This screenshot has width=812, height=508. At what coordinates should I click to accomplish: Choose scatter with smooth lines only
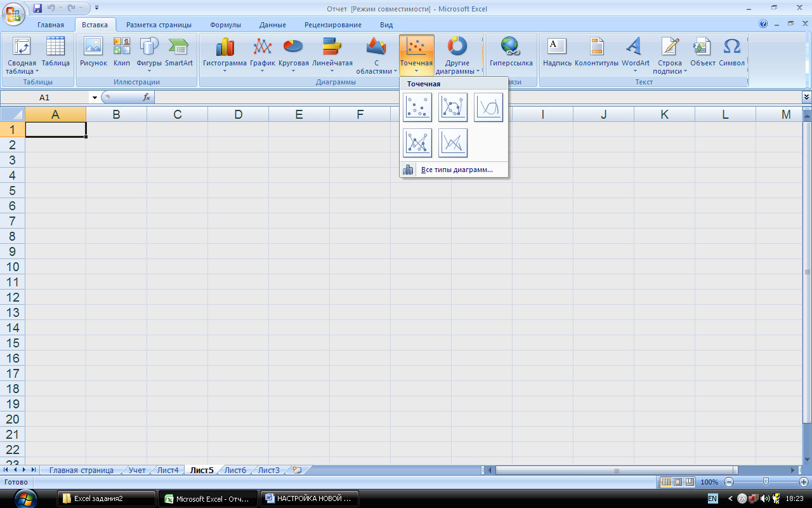[x=488, y=107]
